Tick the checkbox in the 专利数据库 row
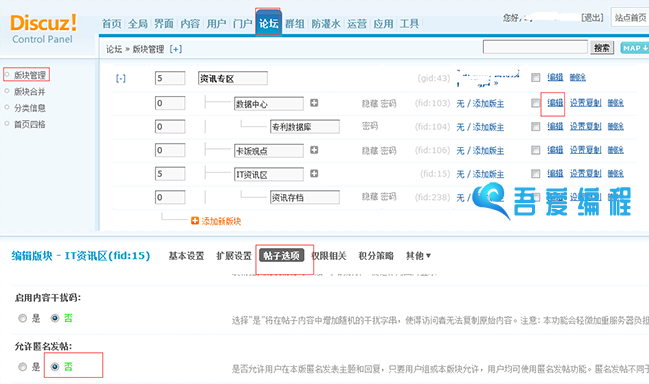This screenshot has height=384, width=649. tap(536, 127)
